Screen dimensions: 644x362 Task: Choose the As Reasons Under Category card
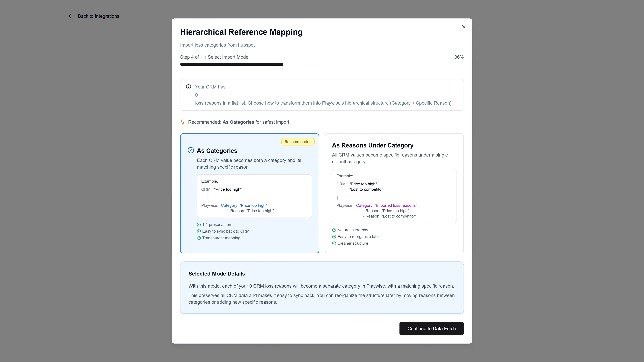394,193
